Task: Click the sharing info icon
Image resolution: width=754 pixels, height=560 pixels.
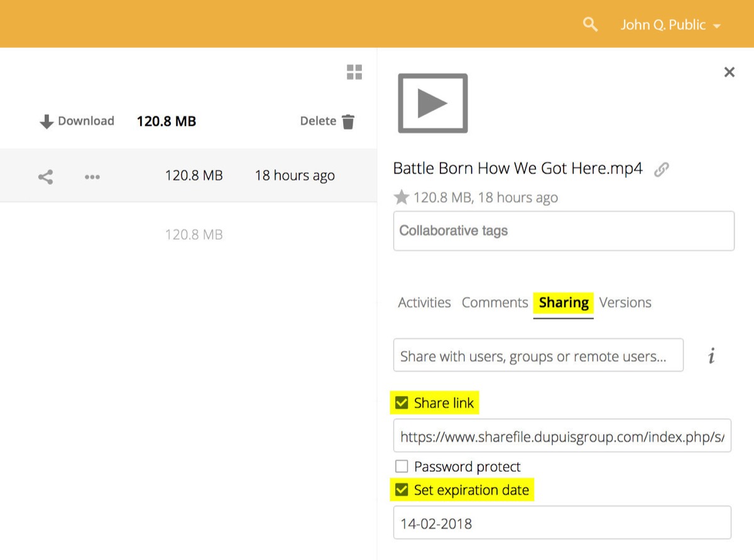Action: (711, 356)
